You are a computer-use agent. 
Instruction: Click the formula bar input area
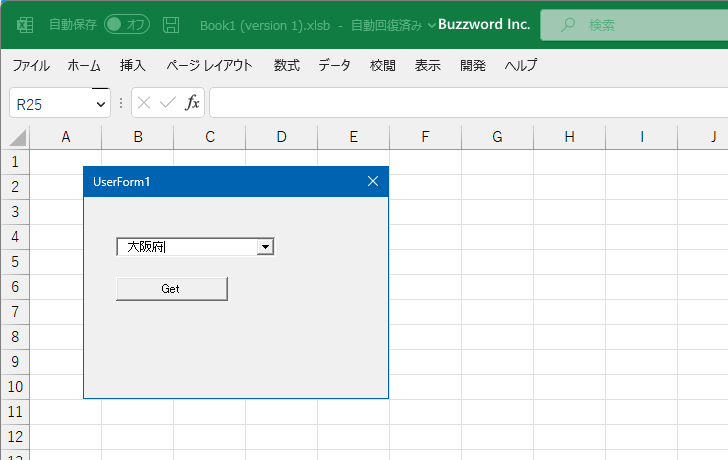point(469,103)
